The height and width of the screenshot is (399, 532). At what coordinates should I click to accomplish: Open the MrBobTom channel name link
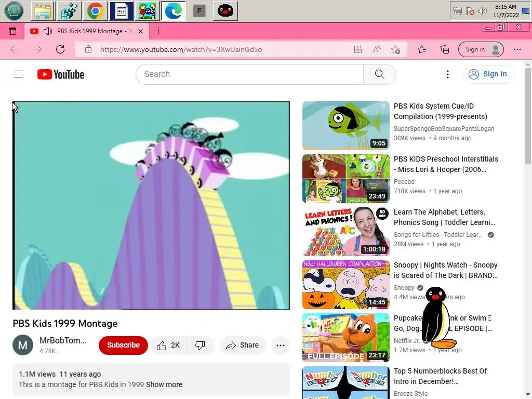pyautogui.click(x=63, y=341)
